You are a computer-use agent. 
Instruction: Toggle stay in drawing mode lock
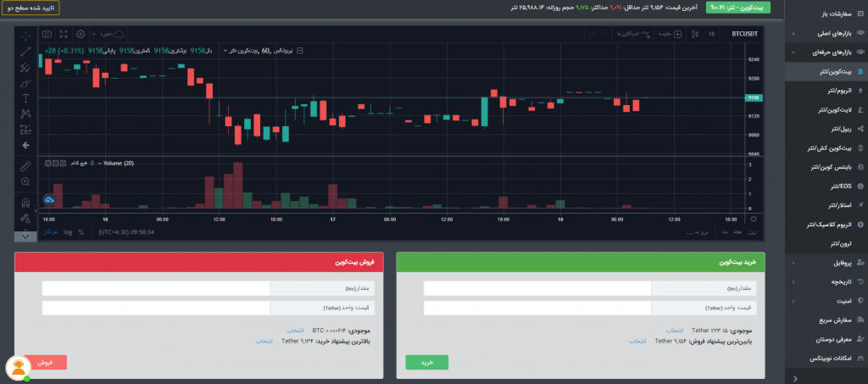[25, 218]
